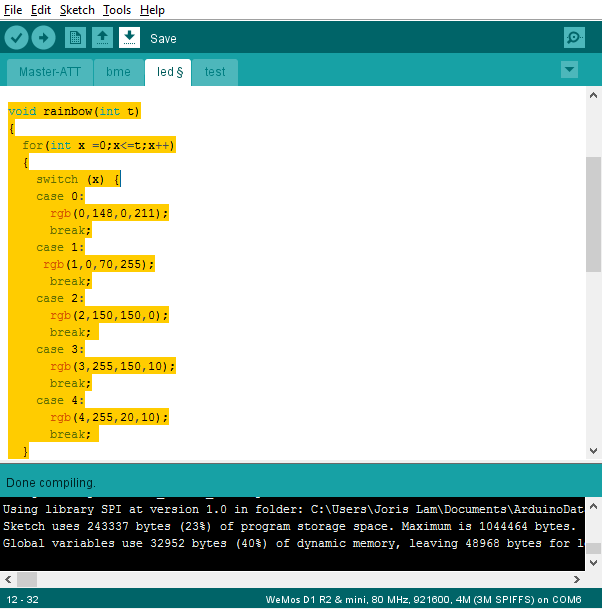The image size is (602, 609).
Task: Click the rgb(2,150,150,0); line
Action: (x=109, y=315)
